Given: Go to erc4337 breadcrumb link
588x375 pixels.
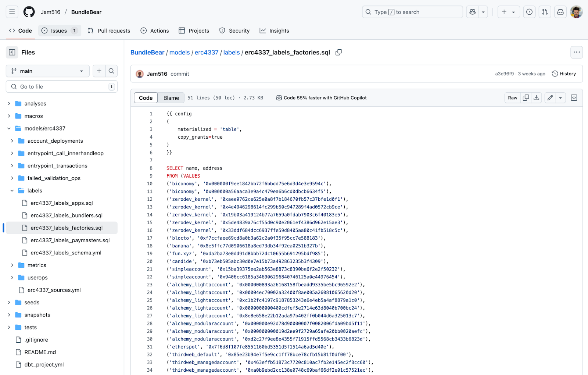Looking at the screenshot, I should (x=207, y=53).
